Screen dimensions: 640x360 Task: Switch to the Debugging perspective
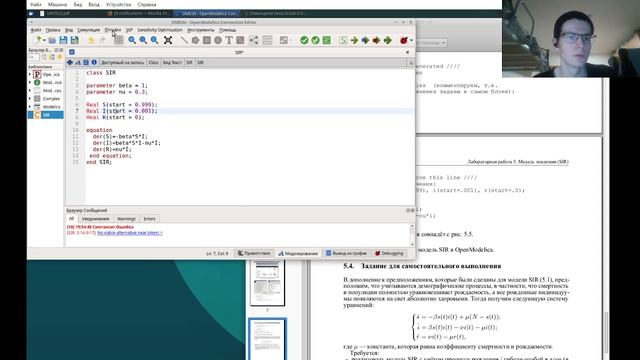tap(389, 253)
